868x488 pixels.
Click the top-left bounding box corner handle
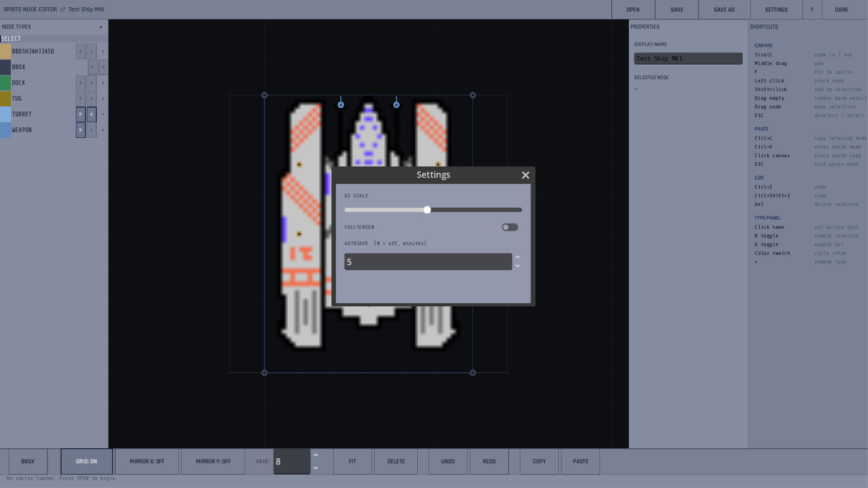(264, 95)
